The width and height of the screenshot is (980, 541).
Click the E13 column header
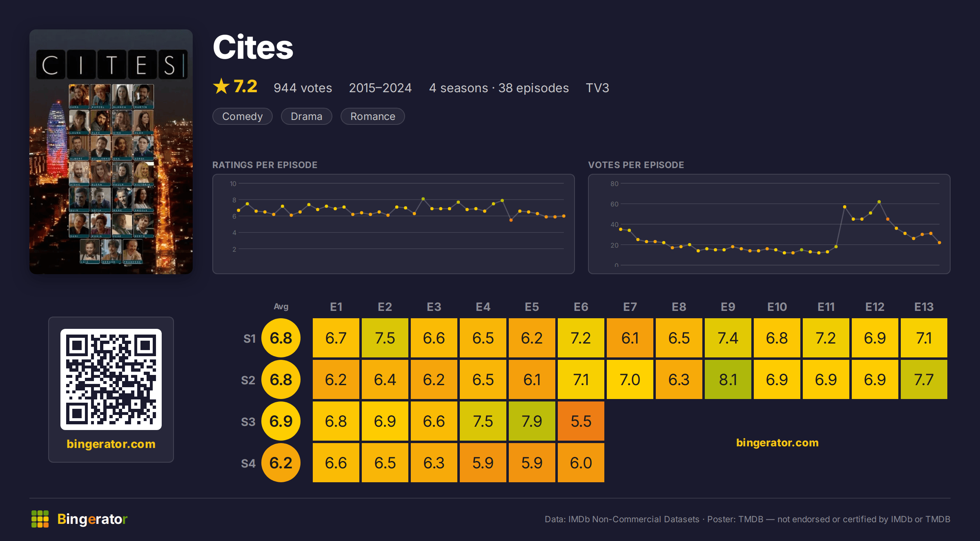tap(924, 307)
